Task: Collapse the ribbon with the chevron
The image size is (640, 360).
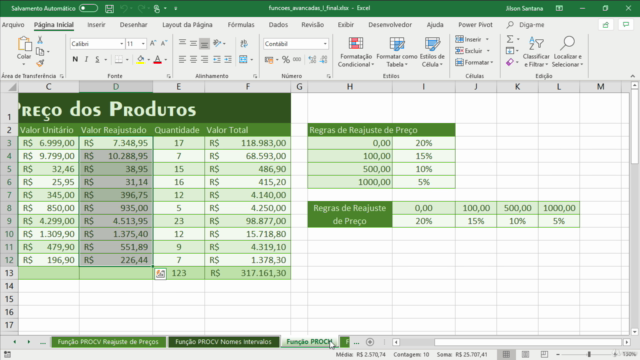Action: coord(632,76)
